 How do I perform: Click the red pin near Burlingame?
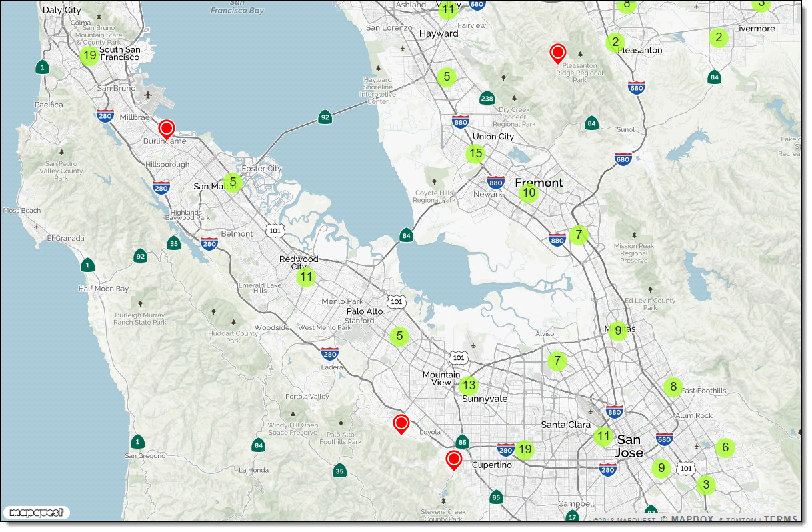pyautogui.click(x=167, y=129)
